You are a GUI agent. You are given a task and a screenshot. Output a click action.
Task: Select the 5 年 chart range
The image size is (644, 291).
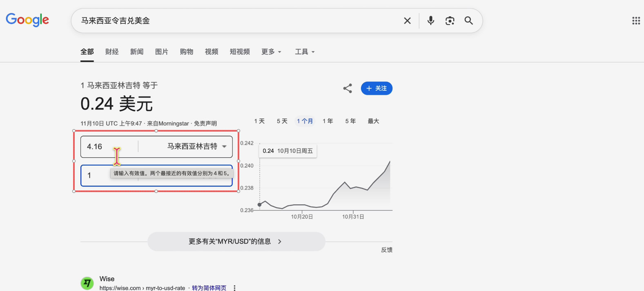[x=350, y=121]
